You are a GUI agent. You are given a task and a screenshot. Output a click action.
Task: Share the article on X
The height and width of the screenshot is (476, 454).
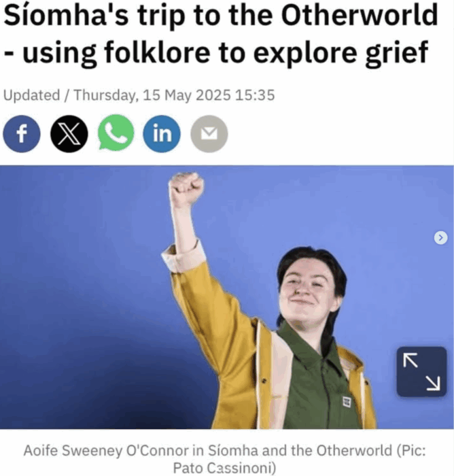(69, 134)
